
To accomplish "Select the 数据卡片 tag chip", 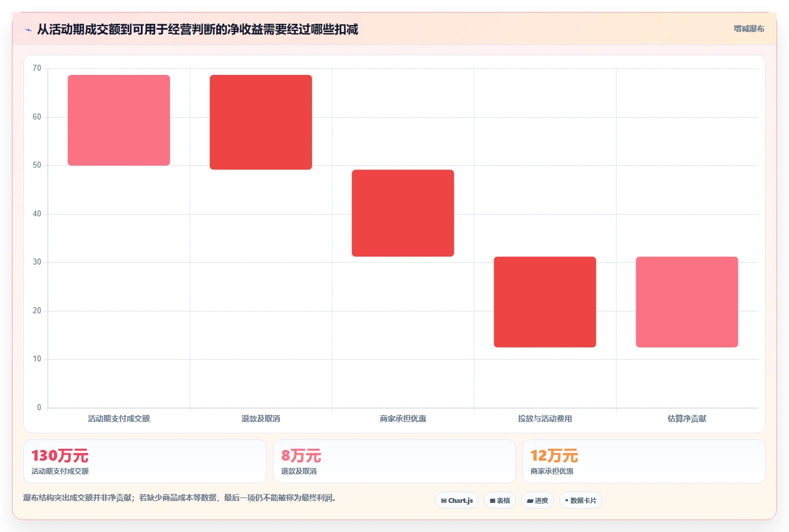I will point(580,500).
